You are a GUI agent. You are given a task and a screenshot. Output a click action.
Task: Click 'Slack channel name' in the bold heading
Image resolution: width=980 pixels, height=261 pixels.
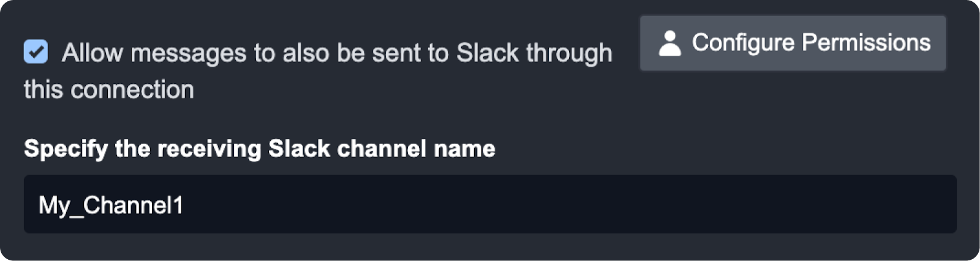382,149
